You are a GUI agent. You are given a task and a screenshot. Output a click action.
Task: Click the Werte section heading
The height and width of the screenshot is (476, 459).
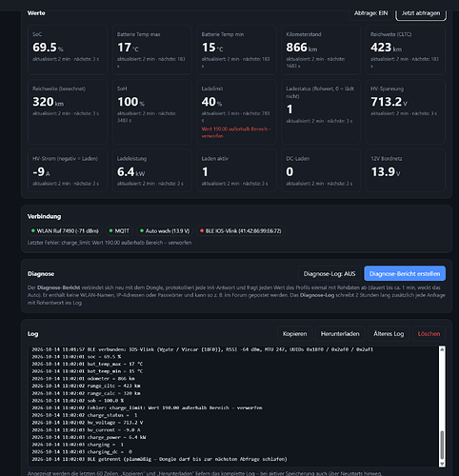[36, 13]
